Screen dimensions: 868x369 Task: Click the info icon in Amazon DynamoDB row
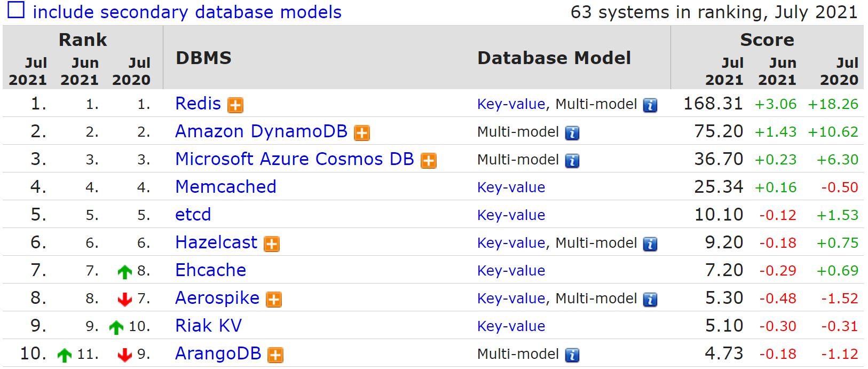572,133
